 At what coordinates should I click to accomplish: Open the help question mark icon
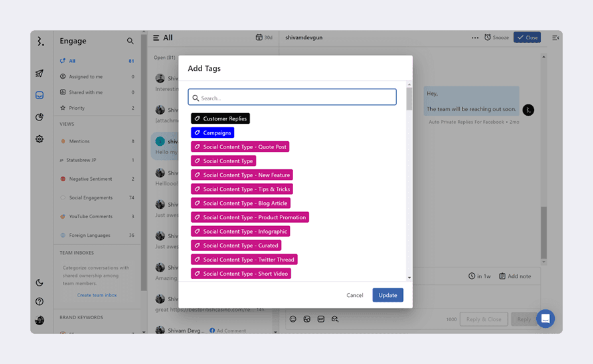[x=39, y=302]
